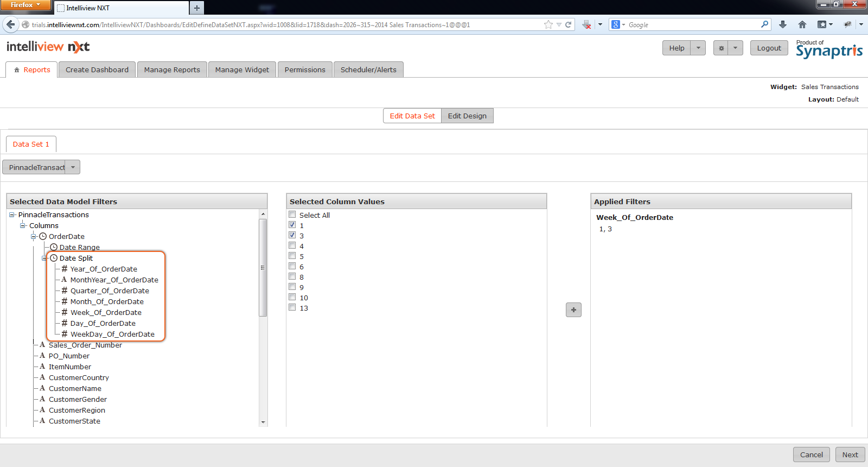
Task: Check the Select All checkbox
Action: pyautogui.click(x=292, y=214)
